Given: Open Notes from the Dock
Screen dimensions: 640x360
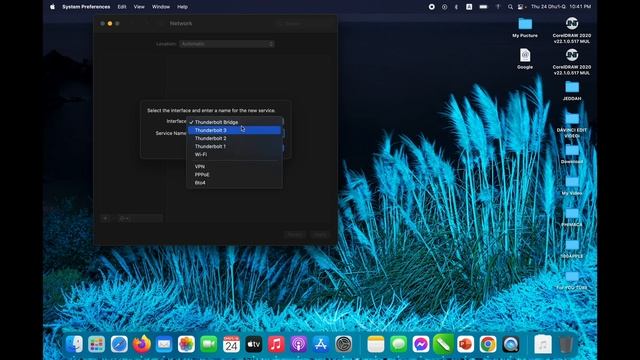Looking at the screenshot, I should click(x=376, y=344).
